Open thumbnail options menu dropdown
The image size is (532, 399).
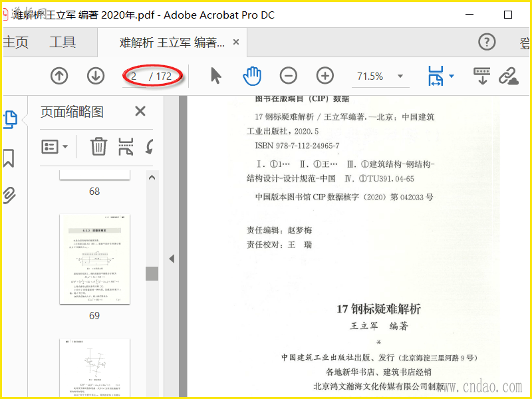[x=55, y=147]
